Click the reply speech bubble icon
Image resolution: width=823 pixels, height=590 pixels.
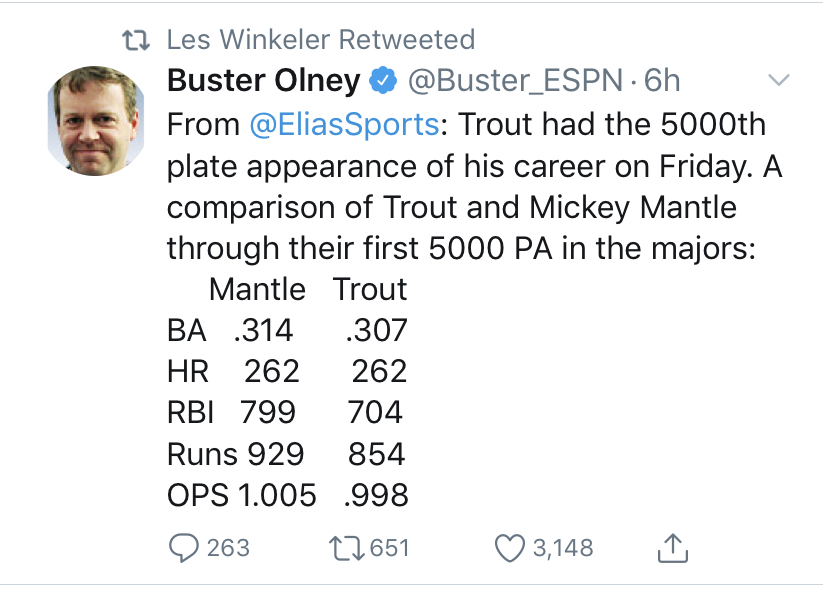tap(184, 548)
